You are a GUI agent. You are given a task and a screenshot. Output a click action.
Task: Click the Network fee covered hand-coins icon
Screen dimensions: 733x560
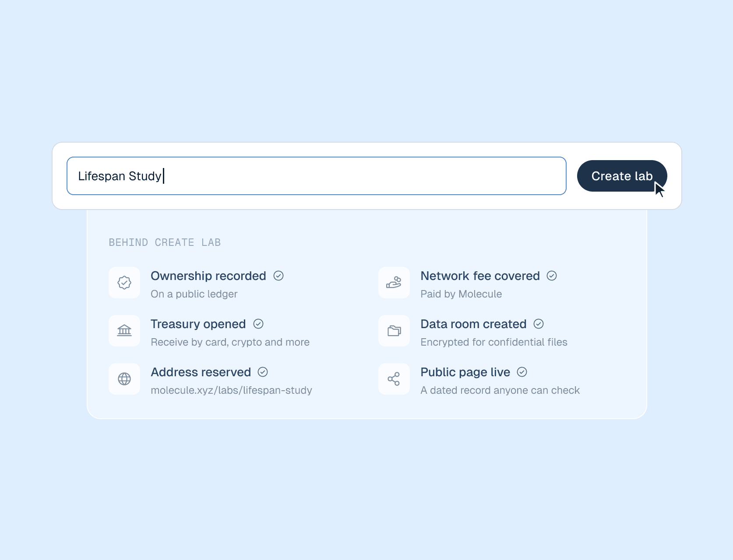point(394,283)
